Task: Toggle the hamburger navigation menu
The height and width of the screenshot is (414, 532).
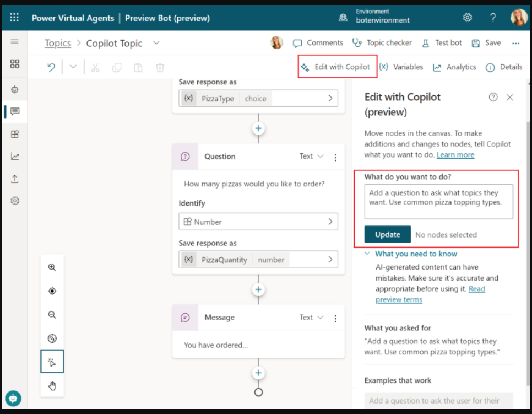Action: click(14, 41)
